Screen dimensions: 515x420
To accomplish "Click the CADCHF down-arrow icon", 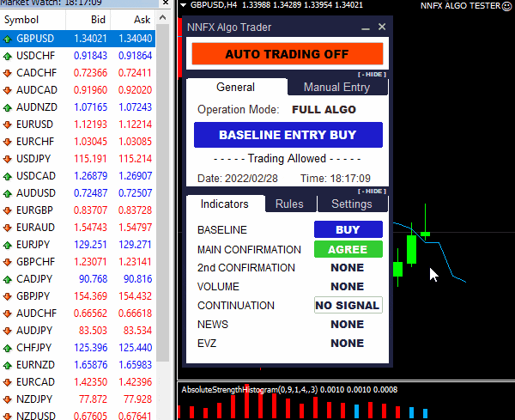I will tap(7, 73).
